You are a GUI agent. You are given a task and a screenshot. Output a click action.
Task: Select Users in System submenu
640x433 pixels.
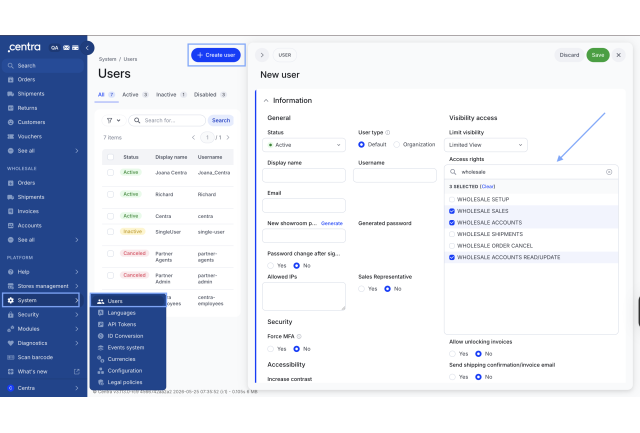click(128, 301)
